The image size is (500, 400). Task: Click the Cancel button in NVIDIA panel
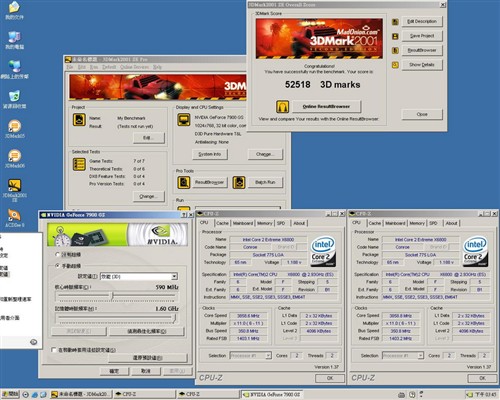coord(146,371)
